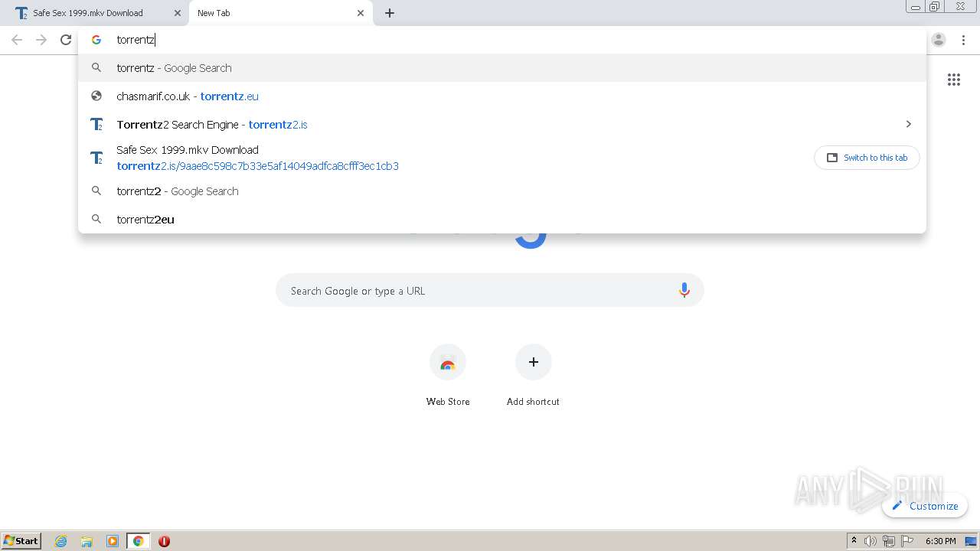This screenshot has width=980, height=551.
Task: Choose Safe Sex 1999.mkv Download suggestion
Action: [x=502, y=158]
